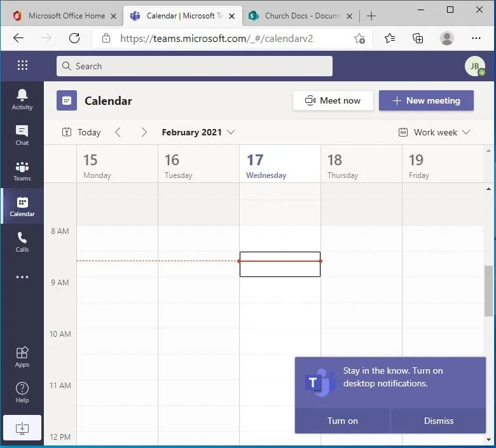Click the calendar scroll up arrow
496x448 pixels.
point(488,189)
